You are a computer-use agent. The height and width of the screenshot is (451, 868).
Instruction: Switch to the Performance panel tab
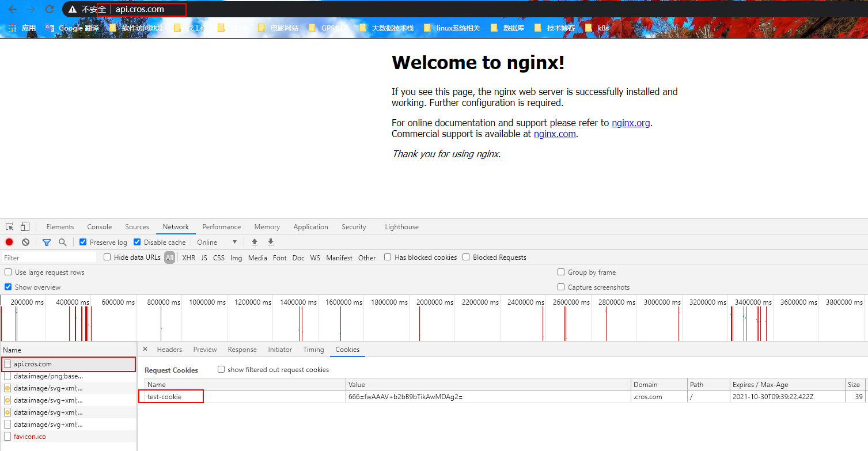click(x=222, y=227)
